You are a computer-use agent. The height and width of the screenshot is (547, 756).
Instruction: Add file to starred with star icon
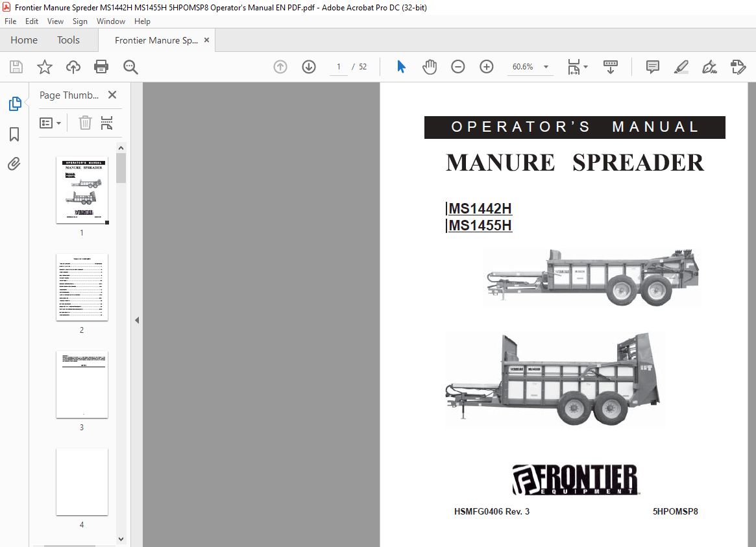45,66
